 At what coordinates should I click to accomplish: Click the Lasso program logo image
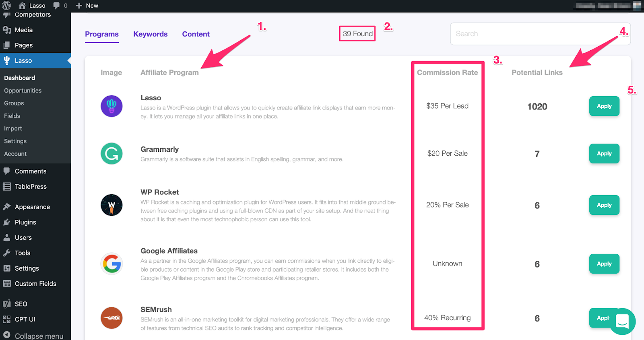click(x=111, y=106)
